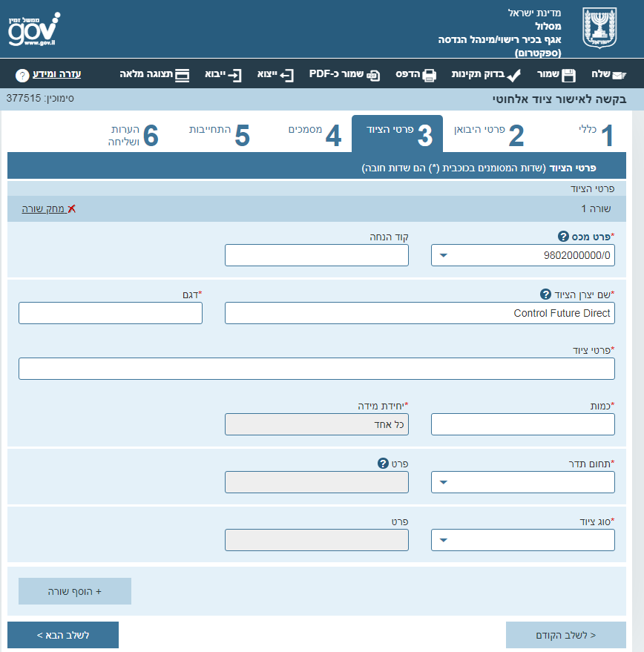
Task: Click the בדוק תקינות toolbar label
Action: [478, 74]
